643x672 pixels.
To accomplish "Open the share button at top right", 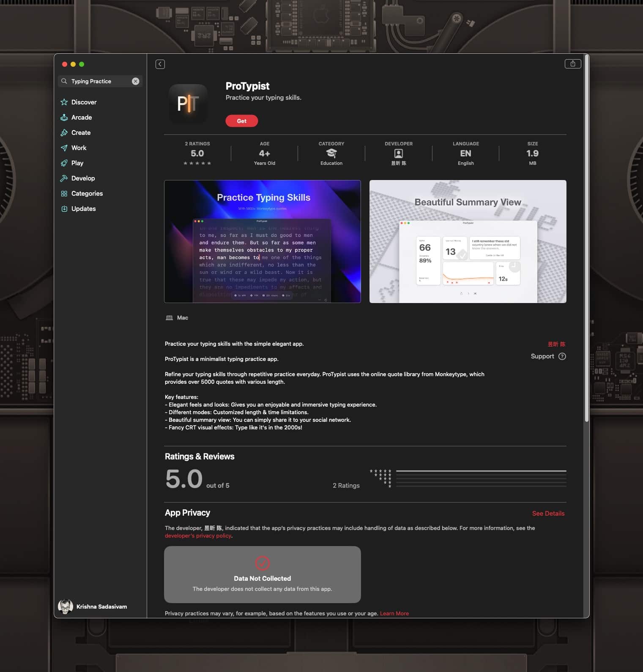I will click(572, 64).
